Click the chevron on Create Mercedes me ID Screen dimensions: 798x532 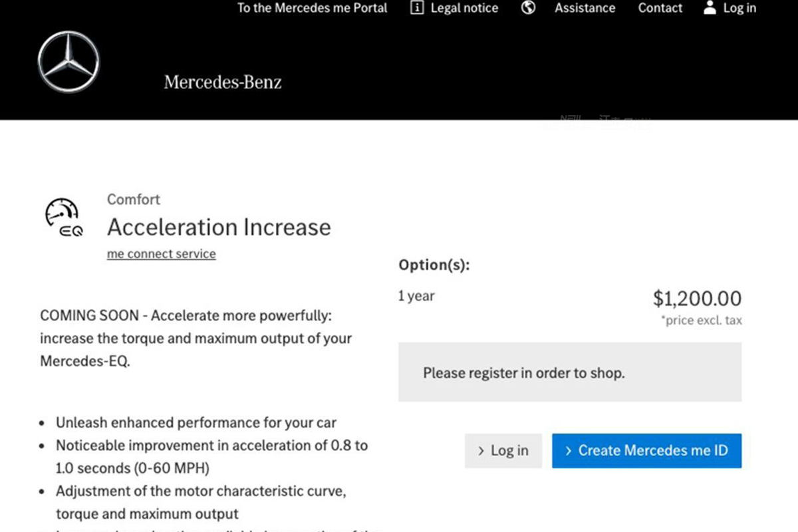568,451
